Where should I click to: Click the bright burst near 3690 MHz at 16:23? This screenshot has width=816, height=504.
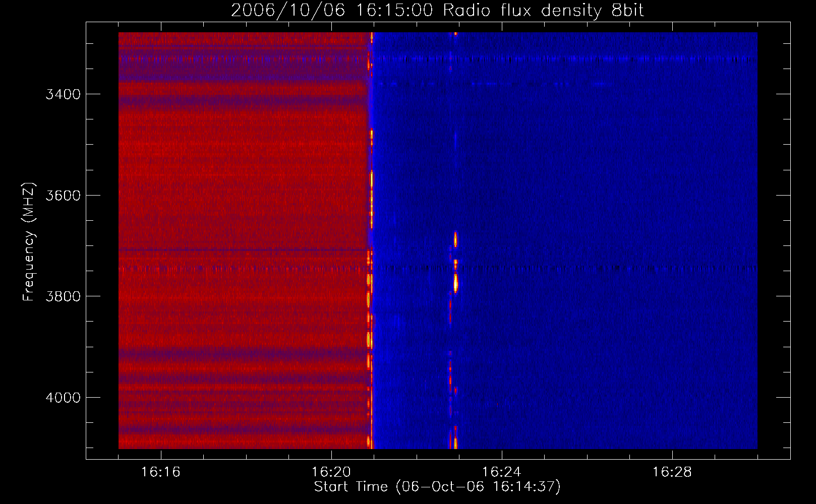pos(455,239)
